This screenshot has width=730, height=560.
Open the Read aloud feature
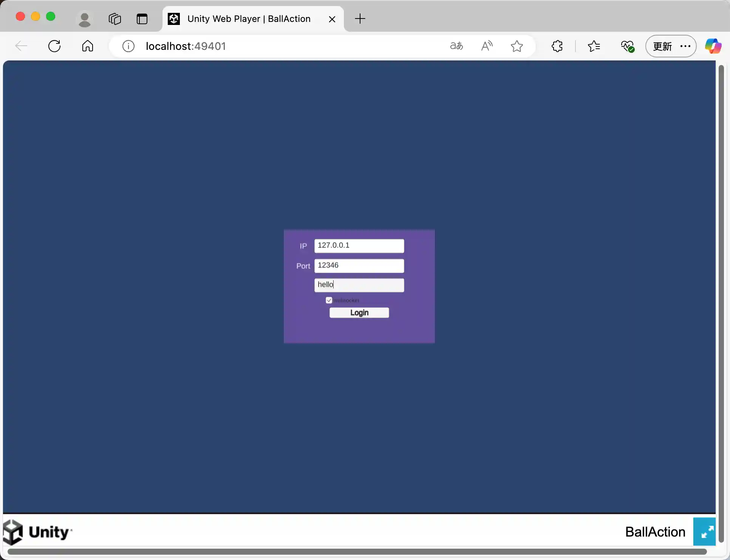pos(487,46)
